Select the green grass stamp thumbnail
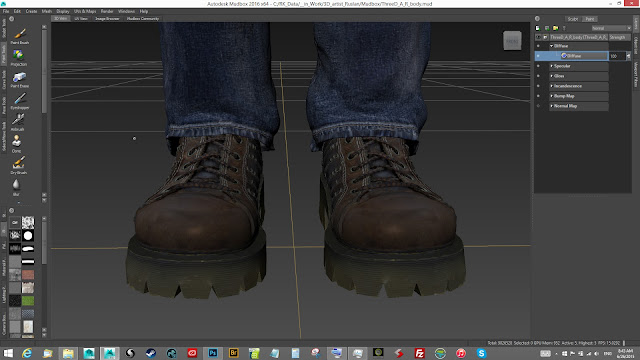 point(28,301)
